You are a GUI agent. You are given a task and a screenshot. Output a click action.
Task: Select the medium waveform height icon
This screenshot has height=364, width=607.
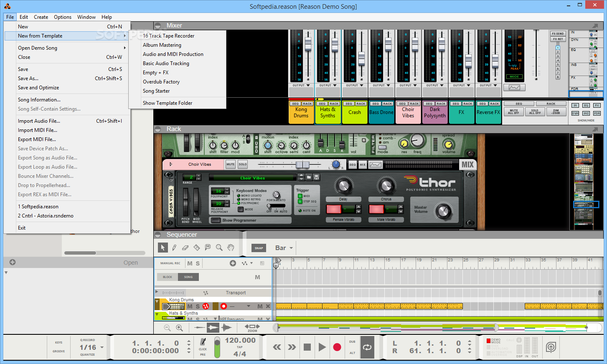coord(213,328)
